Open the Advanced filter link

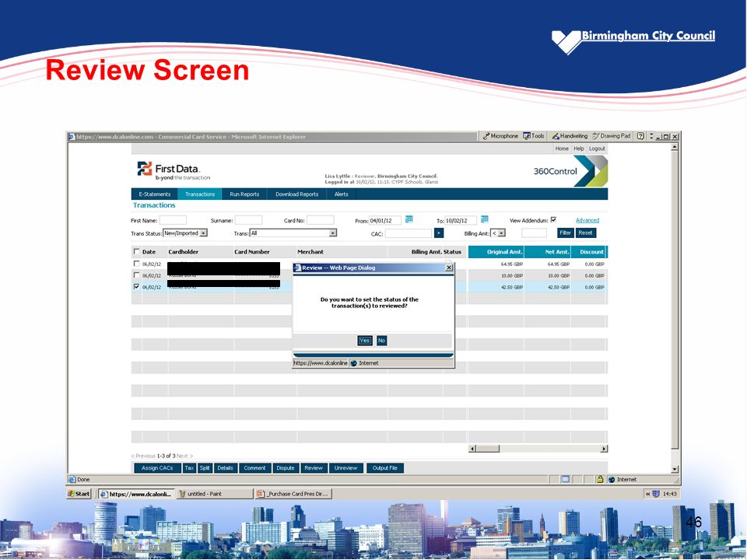coord(587,220)
